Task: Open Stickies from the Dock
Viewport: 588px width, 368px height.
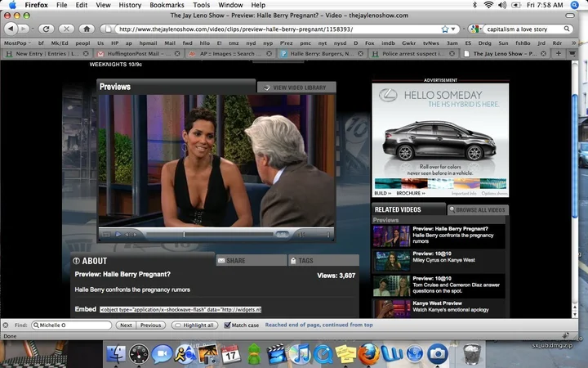Action: coord(345,354)
